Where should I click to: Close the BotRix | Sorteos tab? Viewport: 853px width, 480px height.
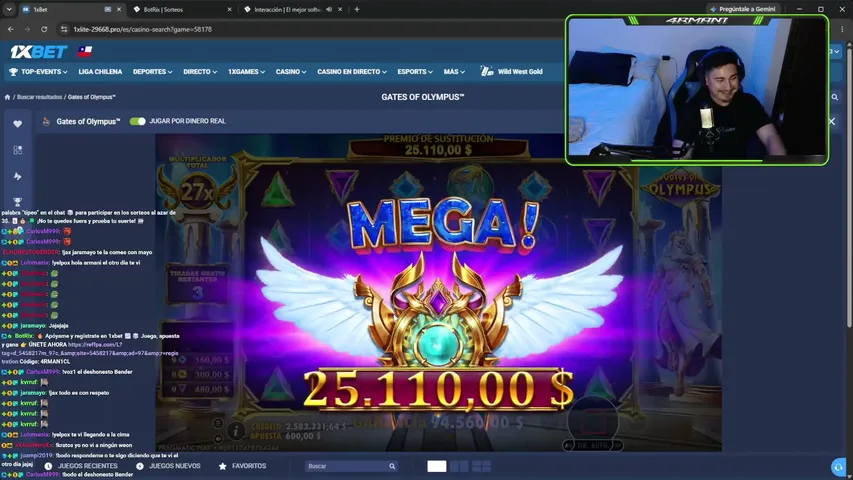229,9
